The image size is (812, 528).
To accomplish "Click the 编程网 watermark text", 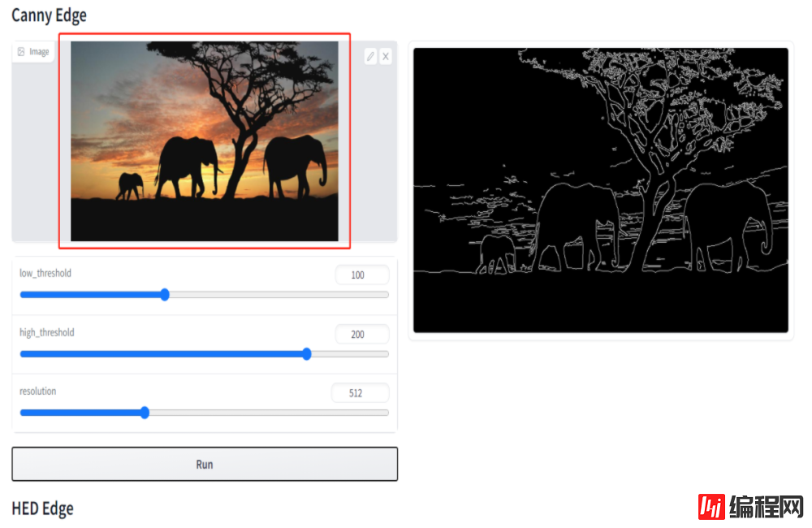I will (766, 507).
